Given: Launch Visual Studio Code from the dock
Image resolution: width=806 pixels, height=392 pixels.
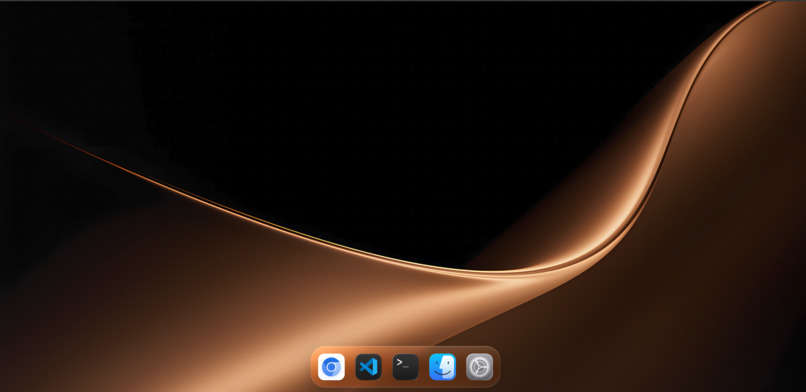Looking at the screenshot, I should [368, 367].
